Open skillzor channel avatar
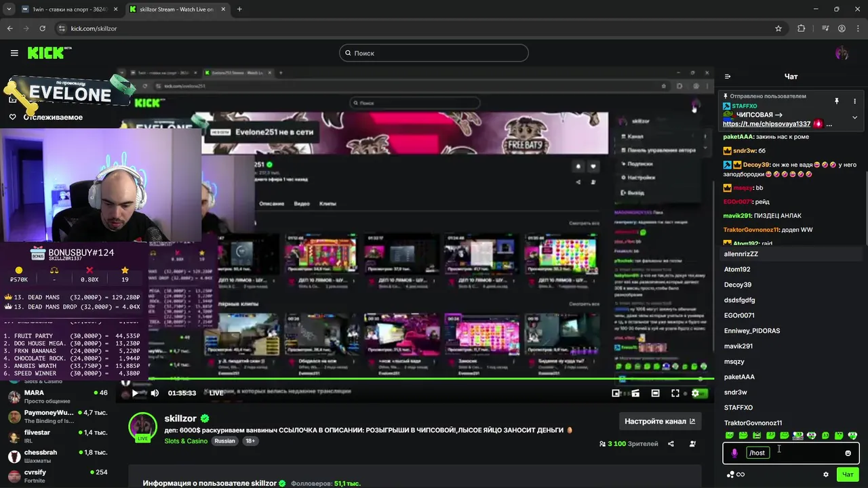Image resolution: width=868 pixels, height=488 pixels. coord(143,426)
